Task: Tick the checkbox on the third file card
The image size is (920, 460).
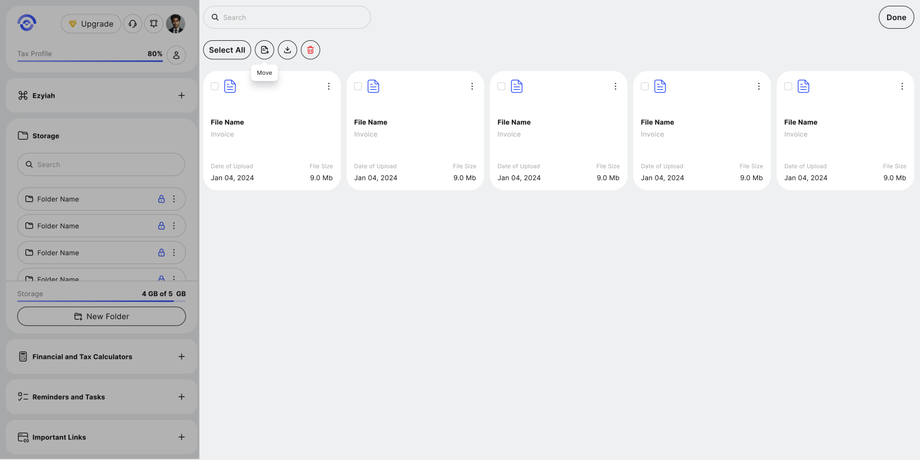Action: pos(502,87)
